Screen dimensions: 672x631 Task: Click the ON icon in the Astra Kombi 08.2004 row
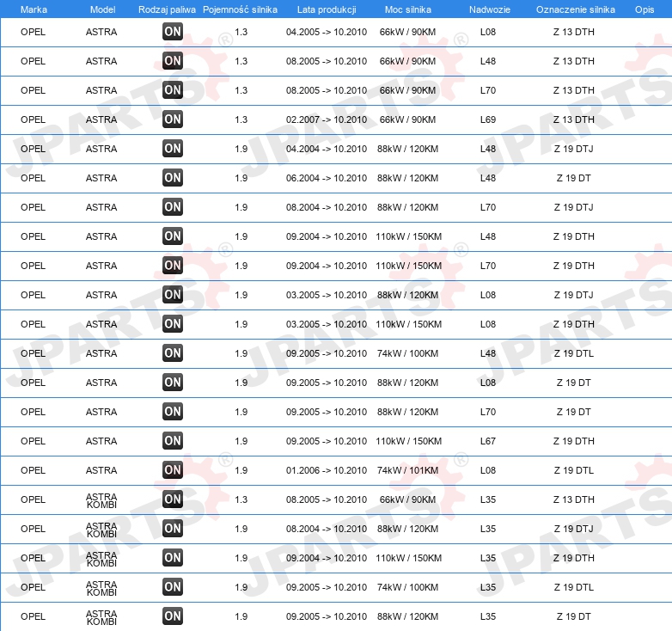pyautogui.click(x=173, y=528)
